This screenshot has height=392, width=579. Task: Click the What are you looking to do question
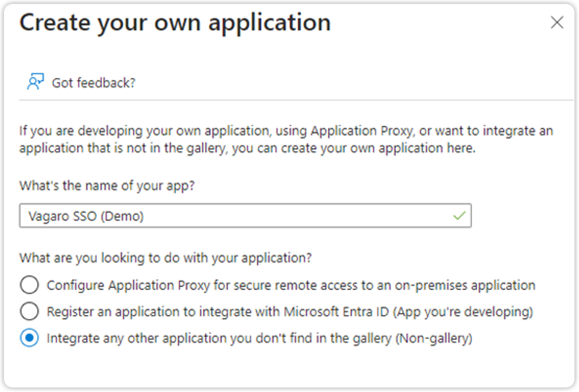(x=166, y=258)
